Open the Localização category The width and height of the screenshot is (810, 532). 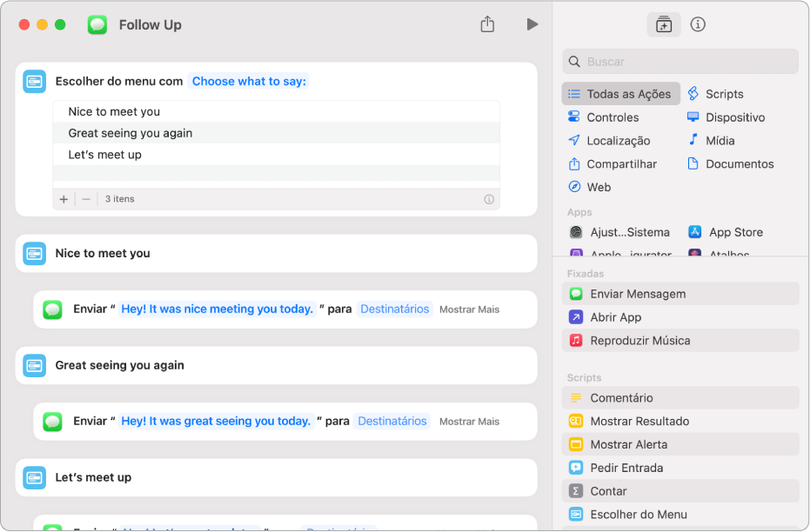pyautogui.click(x=618, y=141)
